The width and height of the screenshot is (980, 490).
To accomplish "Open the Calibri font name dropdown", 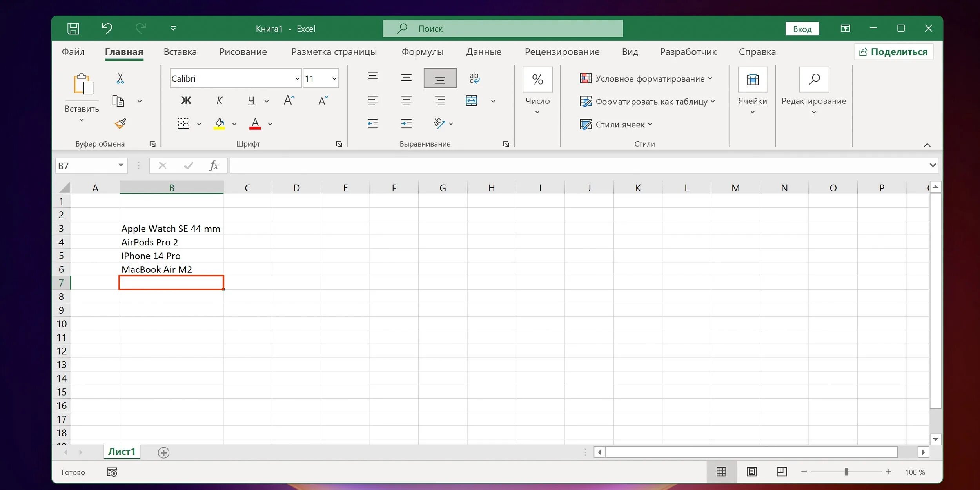I will 297,79.
